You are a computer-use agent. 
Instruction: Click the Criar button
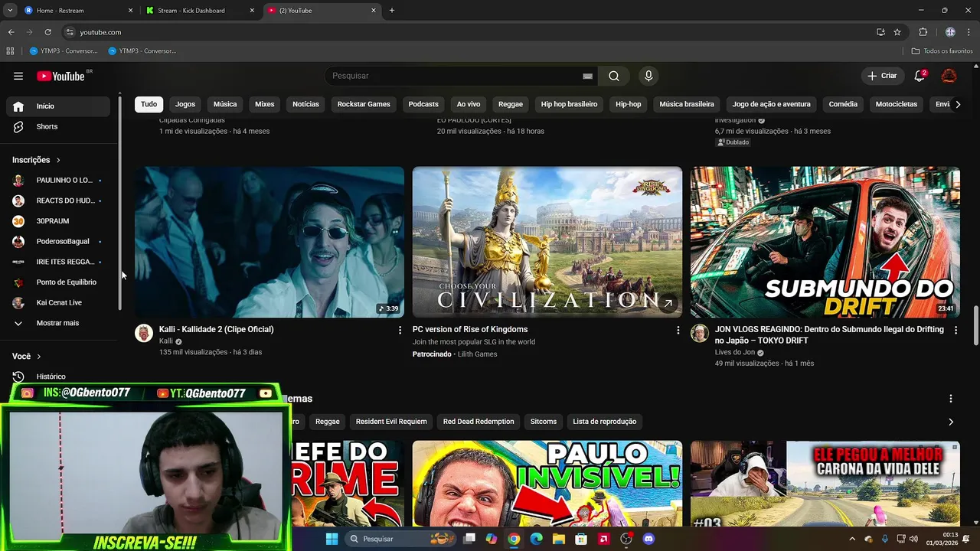[x=881, y=76]
